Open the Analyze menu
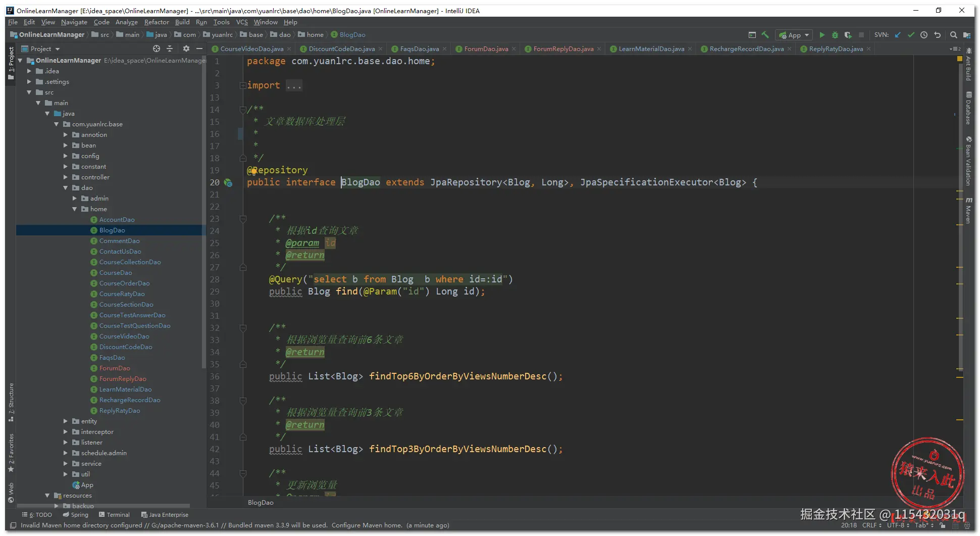Screen dimensions: 980x536 click(x=126, y=22)
